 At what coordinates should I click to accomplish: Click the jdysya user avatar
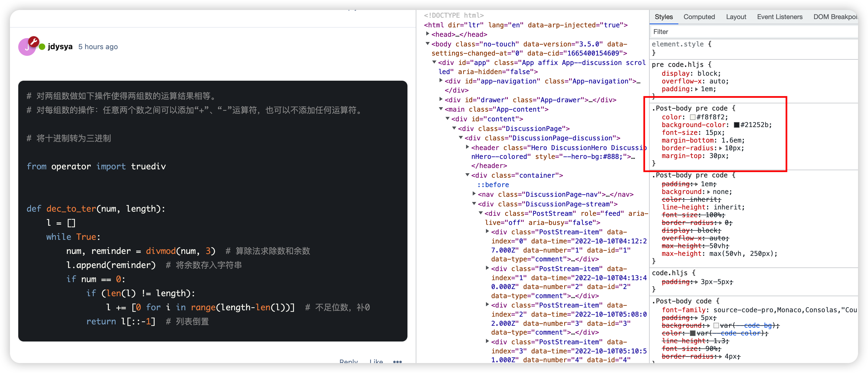tap(26, 48)
